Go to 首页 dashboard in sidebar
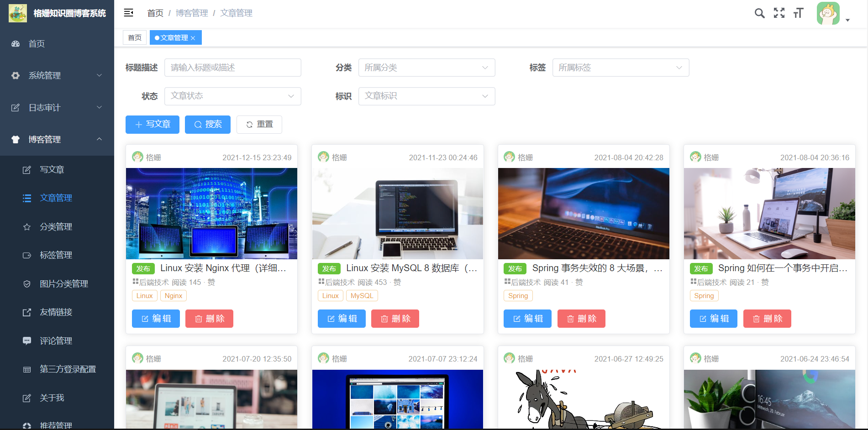The width and height of the screenshot is (868, 430). coord(57,44)
